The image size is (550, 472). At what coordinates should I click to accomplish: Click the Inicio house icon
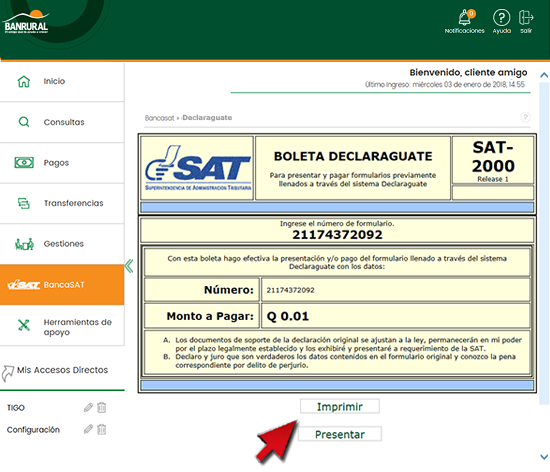click(x=24, y=81)
